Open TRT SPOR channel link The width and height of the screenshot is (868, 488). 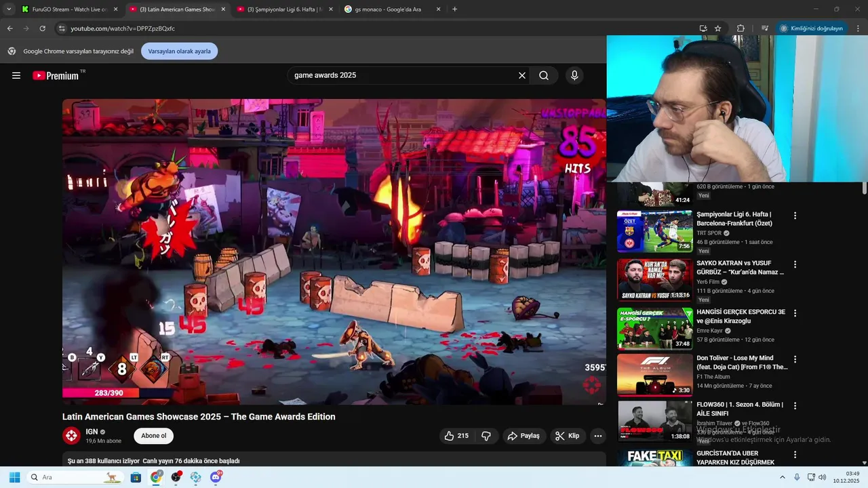click(709, 233)
